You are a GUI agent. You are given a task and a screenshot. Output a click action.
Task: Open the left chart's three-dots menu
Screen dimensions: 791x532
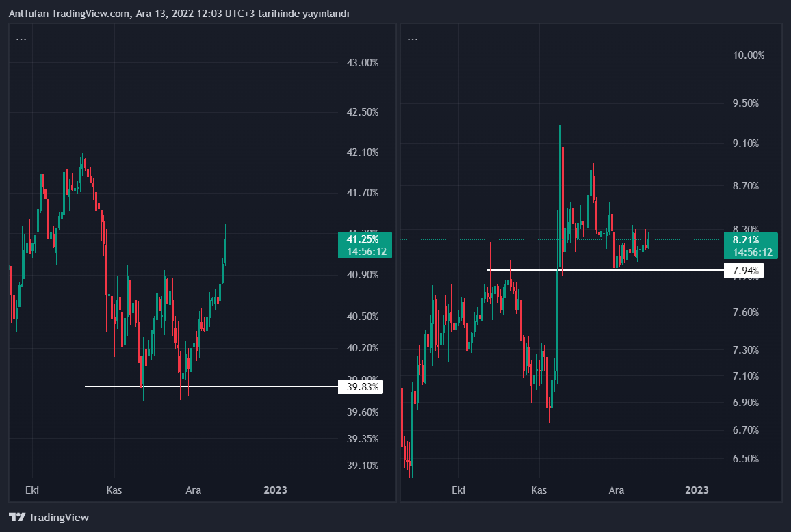point(21,39)
